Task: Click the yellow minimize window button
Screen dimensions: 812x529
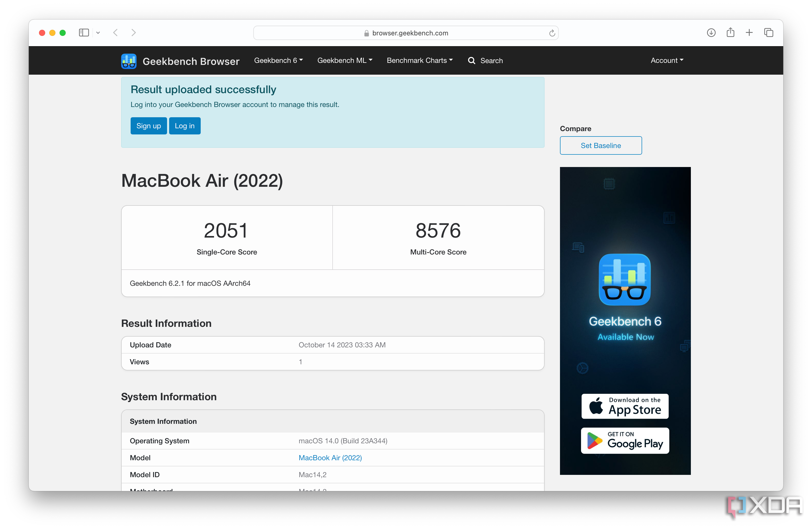Action: (x=52, y=33)
